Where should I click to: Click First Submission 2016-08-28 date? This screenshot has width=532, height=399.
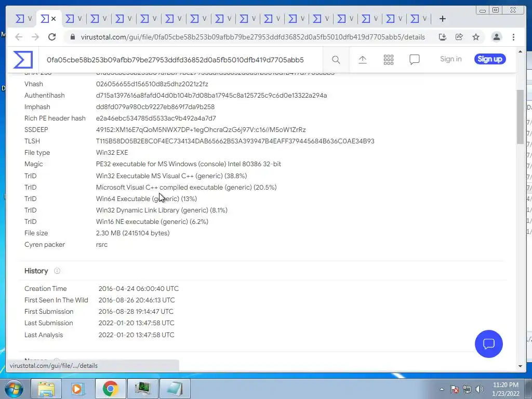136,312
